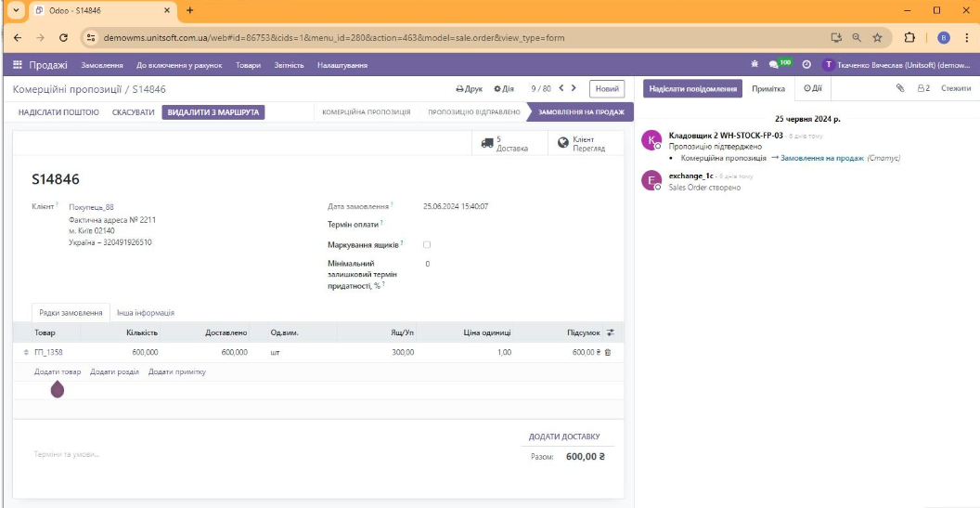Viewport: 980px width, 508px height.
Task: Click the Доставка truck stat button
Action: point(505,143)
